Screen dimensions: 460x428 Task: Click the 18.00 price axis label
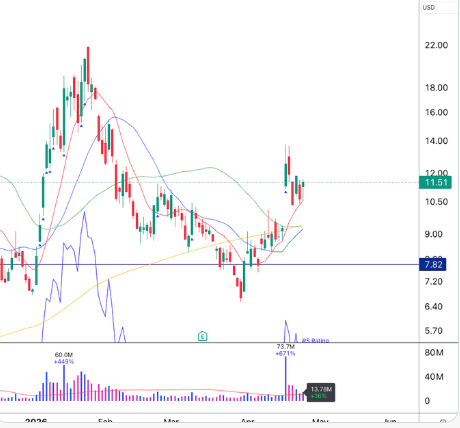click(x=436, y=88)
